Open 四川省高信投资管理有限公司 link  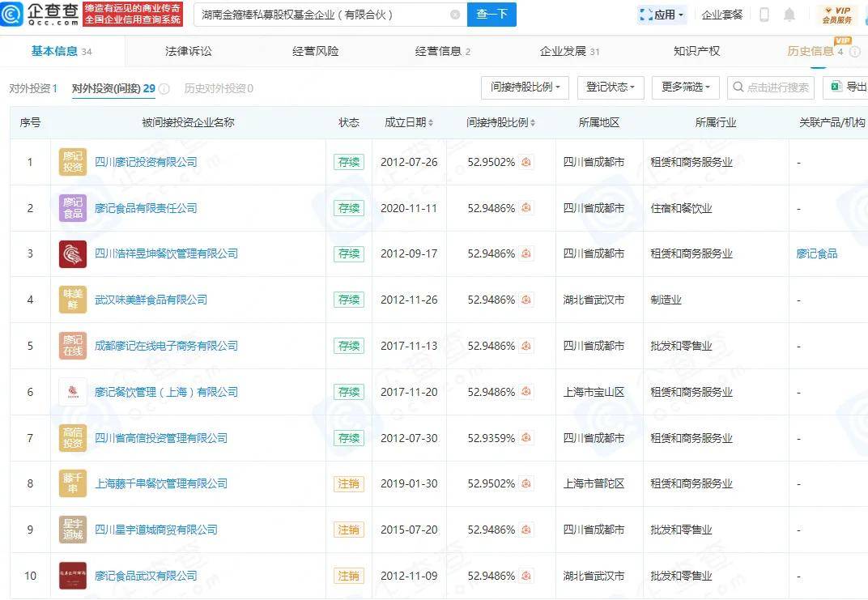pyautogui.click(x=161, y=438)
